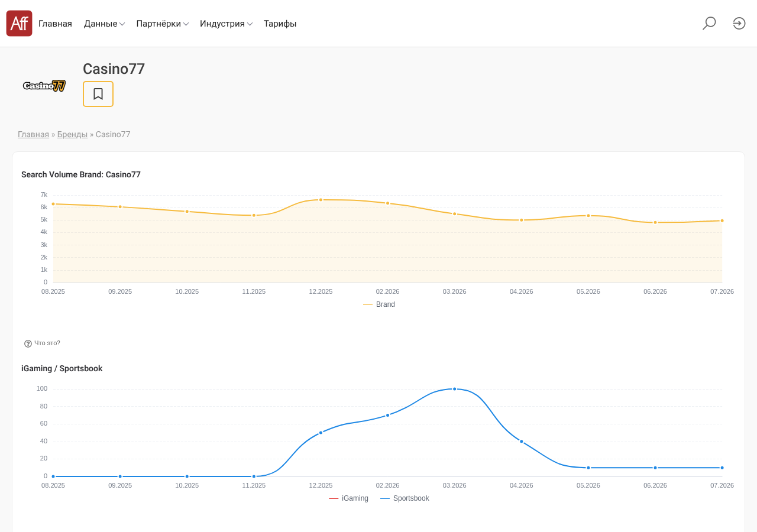Expand the Индустрия dropdown menu
Image resolution: width=757 pixels, height=532 pixels.
pos(227,24)
